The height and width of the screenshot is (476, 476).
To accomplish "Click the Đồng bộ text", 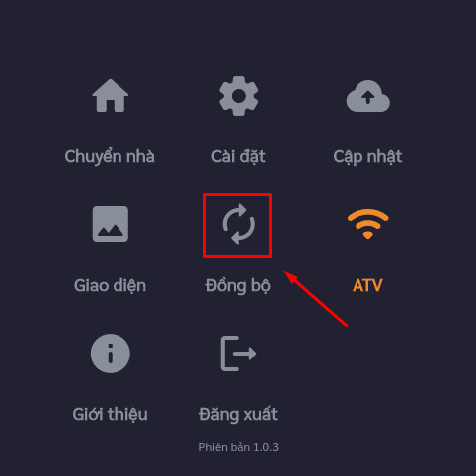I will pyautogui.click(x=238, y=286).
